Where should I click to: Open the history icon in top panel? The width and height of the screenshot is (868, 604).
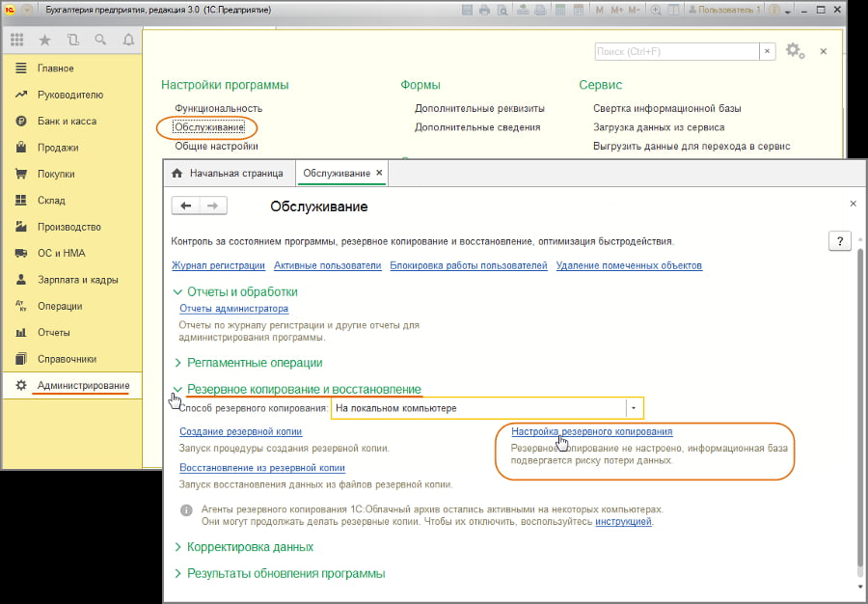click(x=73, y=41)
